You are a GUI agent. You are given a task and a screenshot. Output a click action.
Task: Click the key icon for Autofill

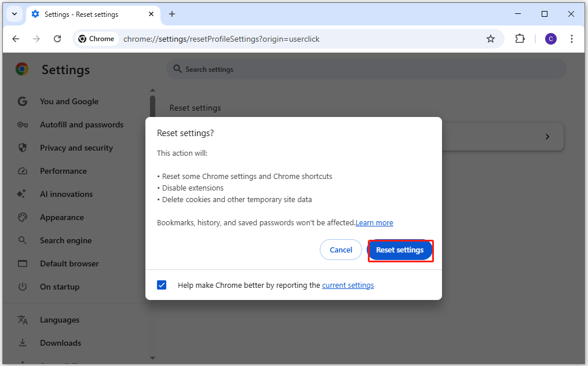coord(23,125)
